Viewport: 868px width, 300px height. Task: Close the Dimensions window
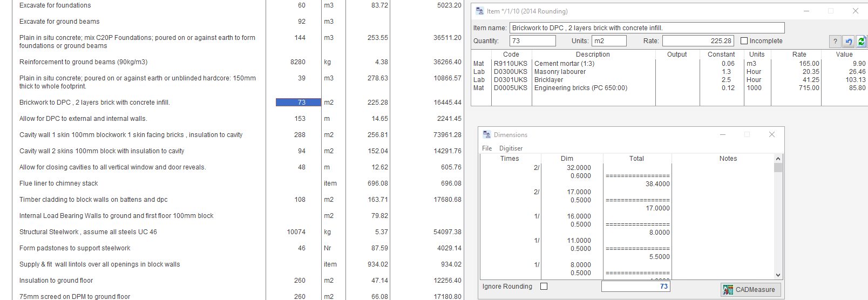(771, 134)
